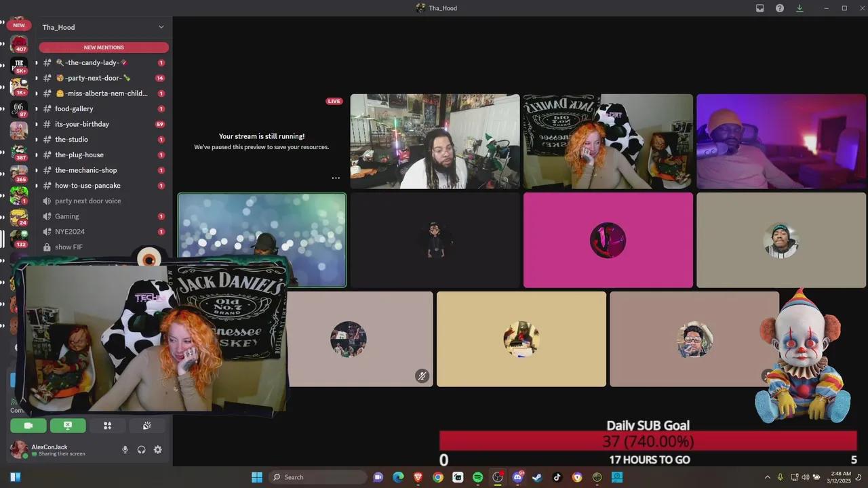Screen dimensions: 868x488
Task: Jump to NEW MENTIONS pill
Action: pyautogui.click(x=104, y=47)
